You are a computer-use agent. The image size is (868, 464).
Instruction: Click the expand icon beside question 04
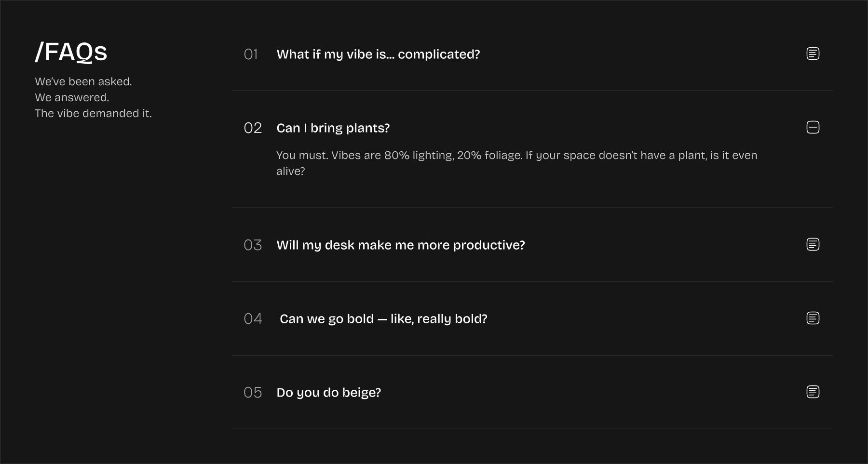(813, 318)
